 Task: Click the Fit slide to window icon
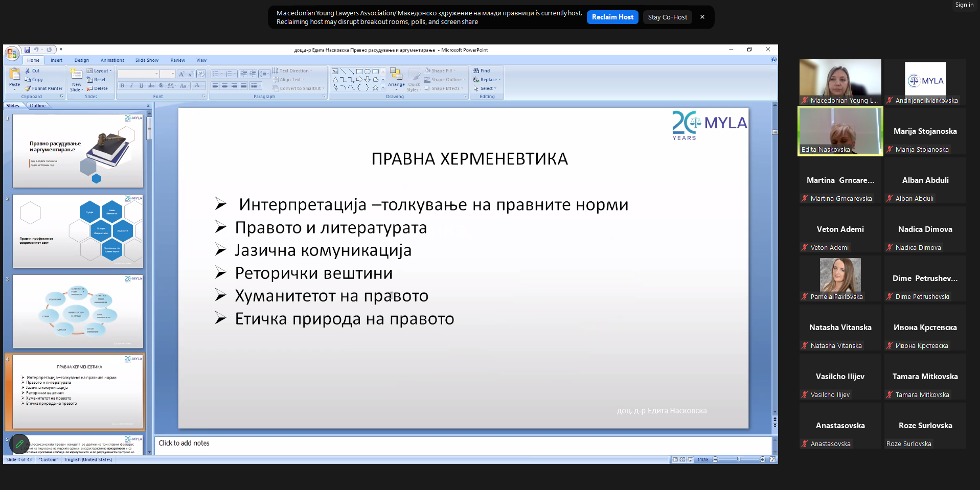[772, 460]
